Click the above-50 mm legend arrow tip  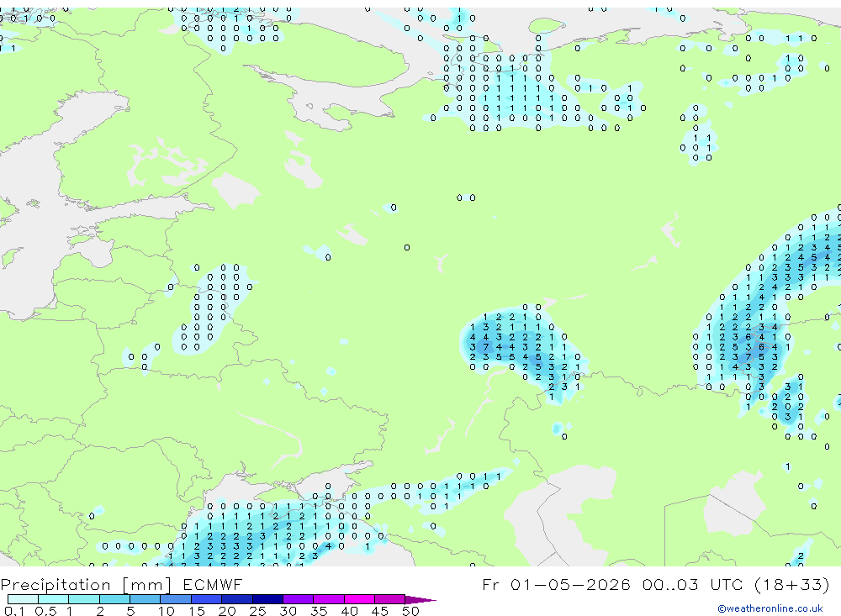pyautogui.click(x=420, y=600)
